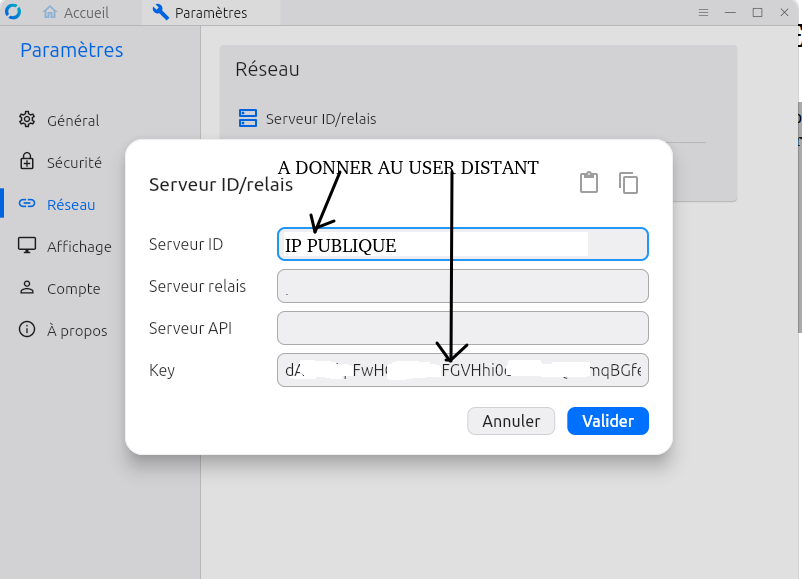Click the Serveur ID/relais row label
Screen dimensions: 802x579
click(321, 119)
